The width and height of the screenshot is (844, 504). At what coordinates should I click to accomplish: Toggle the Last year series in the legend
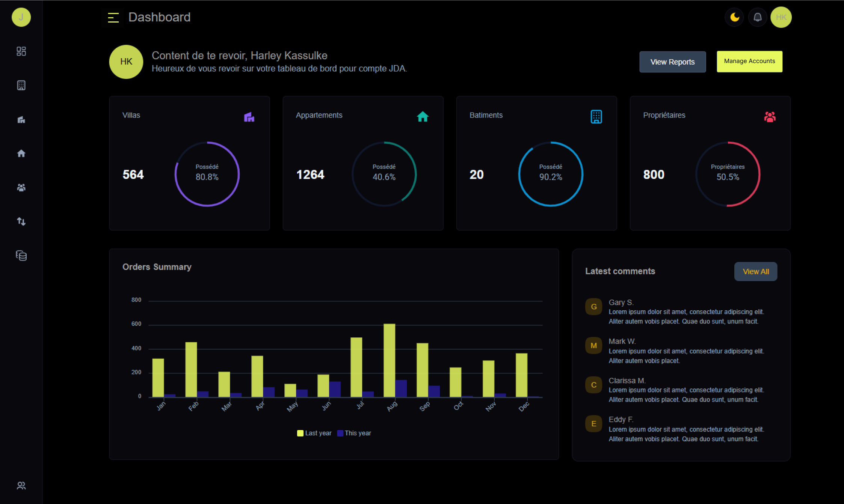coord(314,433)
